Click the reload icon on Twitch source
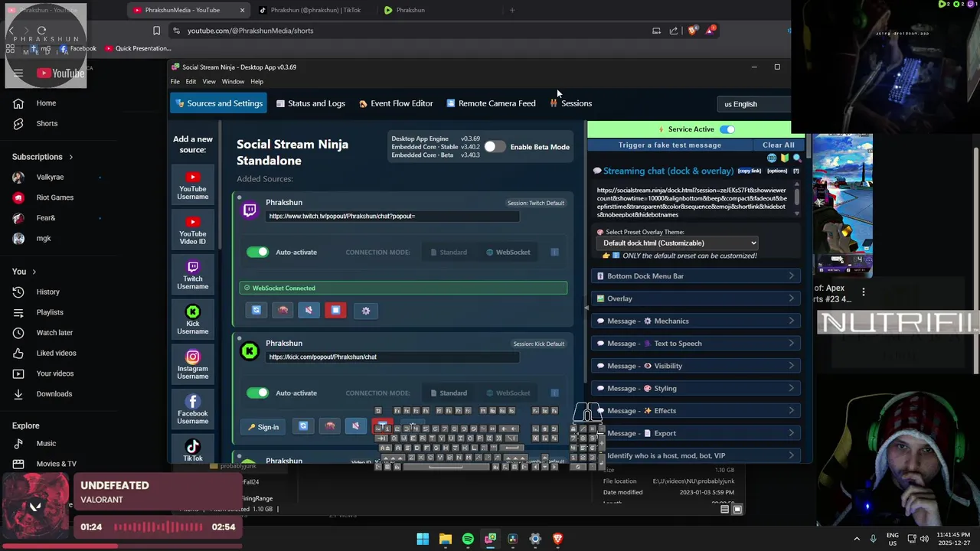The height and width of the screenshot is (551, 980). (x=256, y=310)
